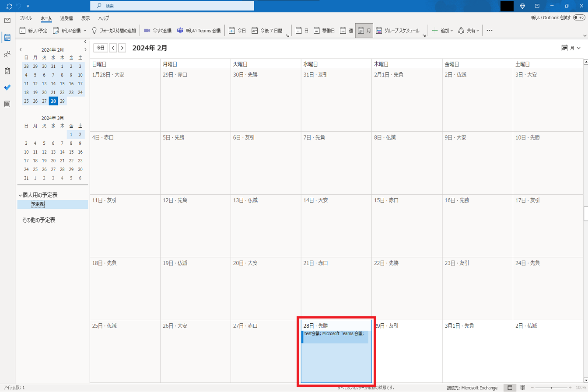This screenshot has height=392, width=588.
Task: Switch to reading view in status bar
Action: click(x=522, y=388)
